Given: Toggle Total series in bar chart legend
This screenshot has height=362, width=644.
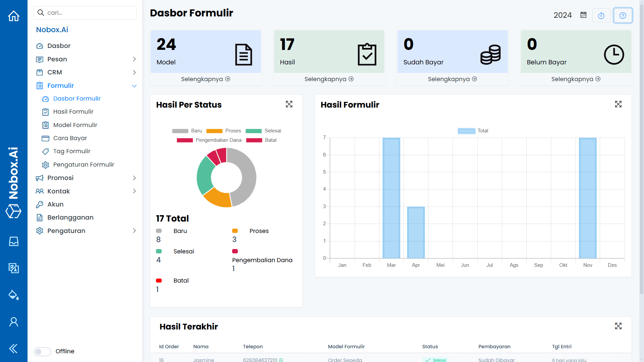Looking at the screenshot, I should (473, 131).
